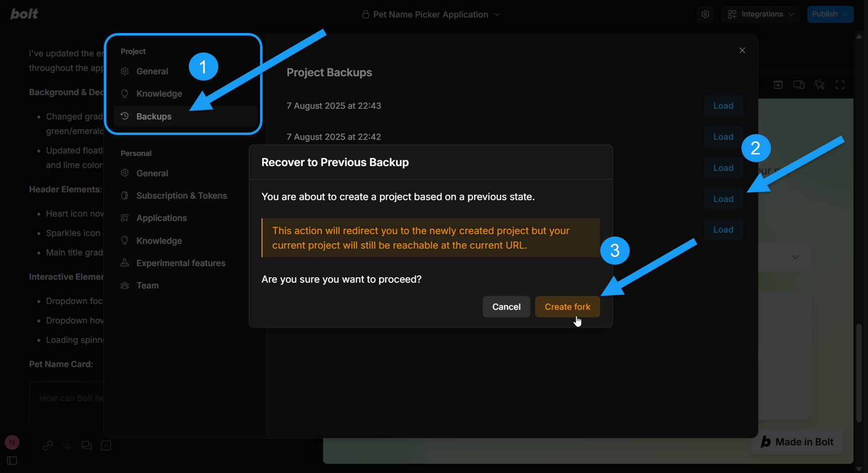Click the Team people icon
The width and height of the screenshot is (868, 473).
click(125, 286)
